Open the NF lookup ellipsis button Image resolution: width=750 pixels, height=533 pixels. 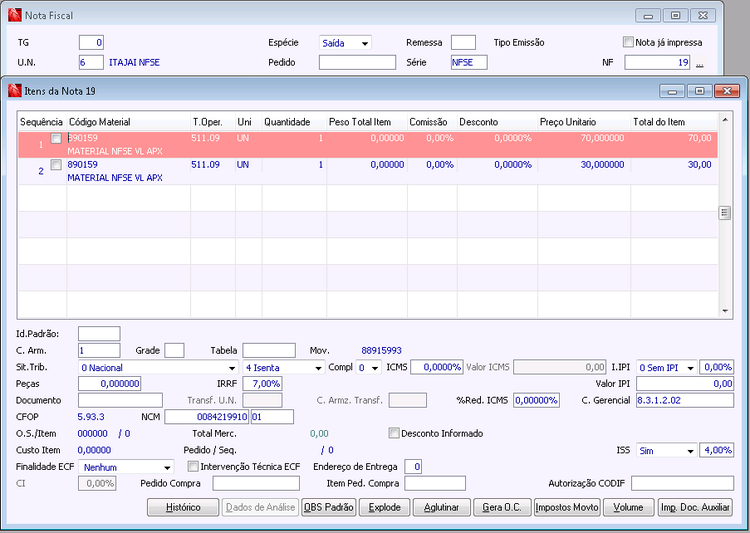700,64
